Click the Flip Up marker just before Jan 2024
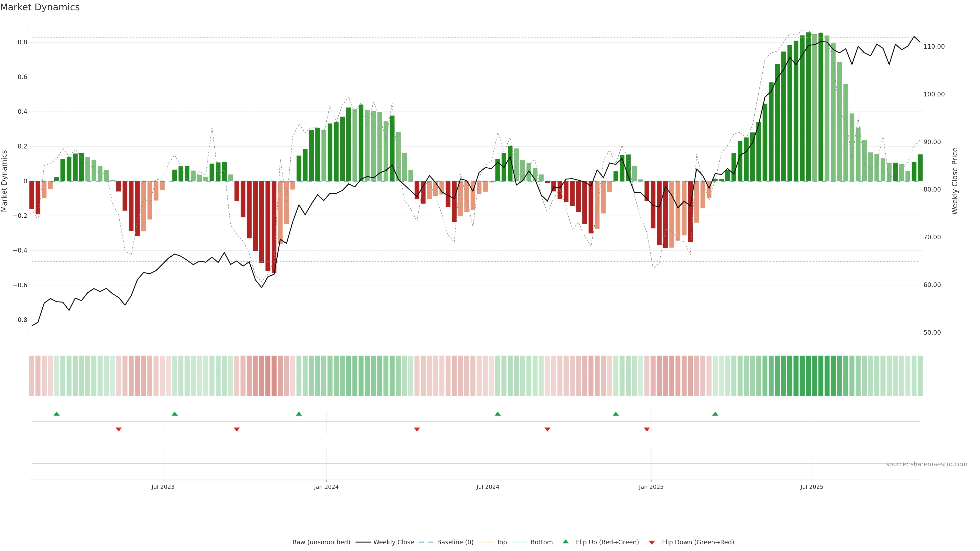The height and width of the screenshot is (551, 980). click(299, 414)
